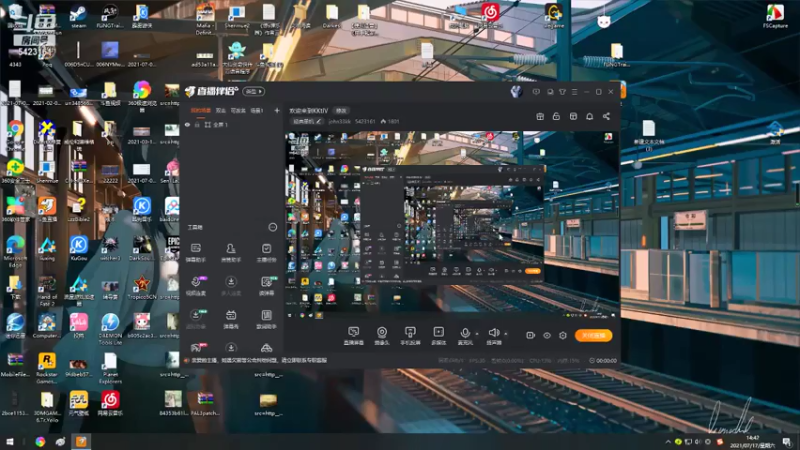Open the 视频连麦 tool with badge

pos(196,285)
